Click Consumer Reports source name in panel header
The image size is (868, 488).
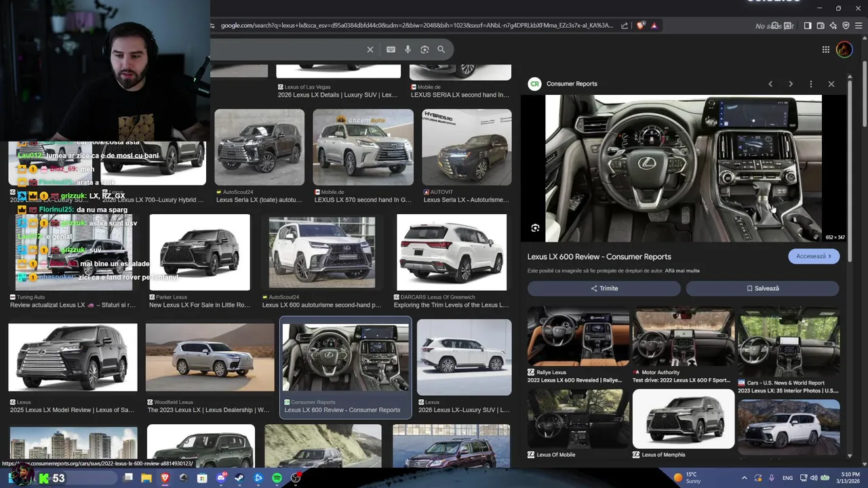pos(572,84)
